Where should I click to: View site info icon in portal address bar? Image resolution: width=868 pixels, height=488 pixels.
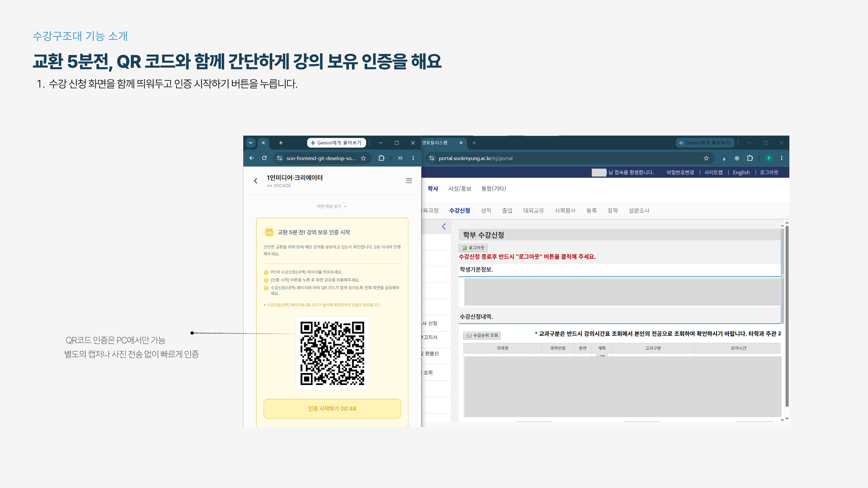(432, 158)
